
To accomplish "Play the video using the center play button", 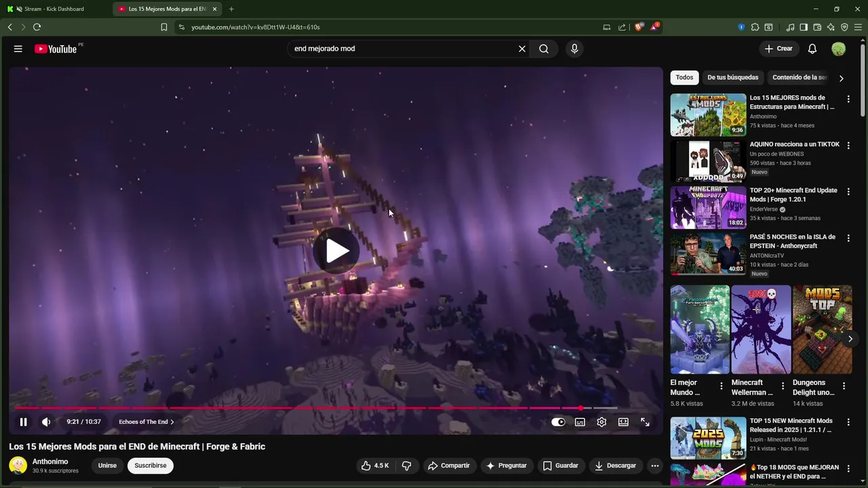I will tap(337, 251).
